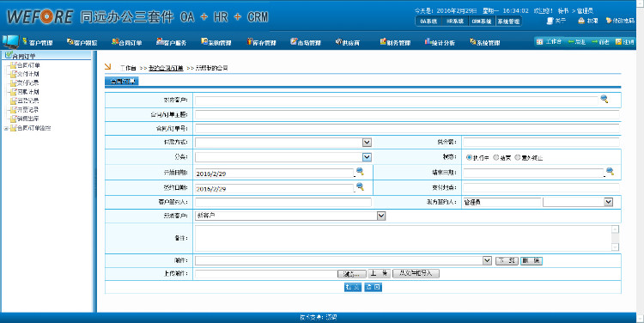Click the 下载 download button

507,260
